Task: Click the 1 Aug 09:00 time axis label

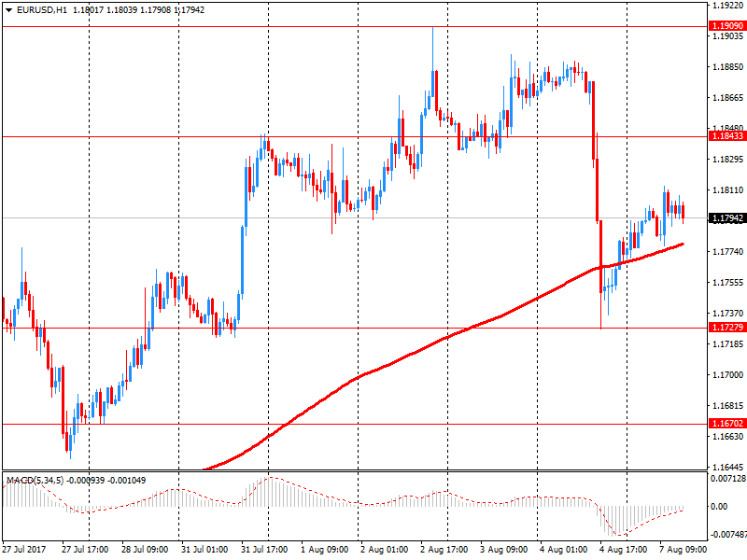Action: (324, 550)
